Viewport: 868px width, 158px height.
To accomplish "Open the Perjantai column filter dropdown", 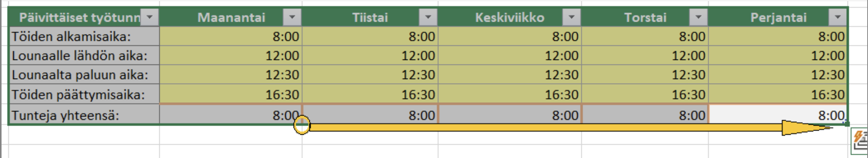I will click(x=838, y=17).
